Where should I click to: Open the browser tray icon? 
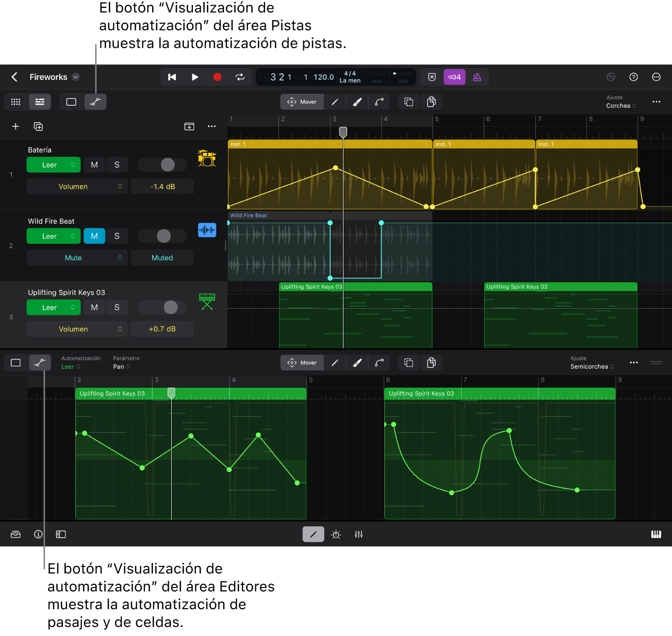coord(15,534)
